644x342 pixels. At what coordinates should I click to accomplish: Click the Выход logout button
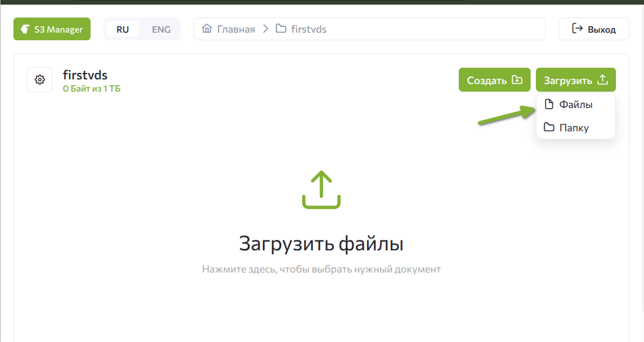[594, 29]
